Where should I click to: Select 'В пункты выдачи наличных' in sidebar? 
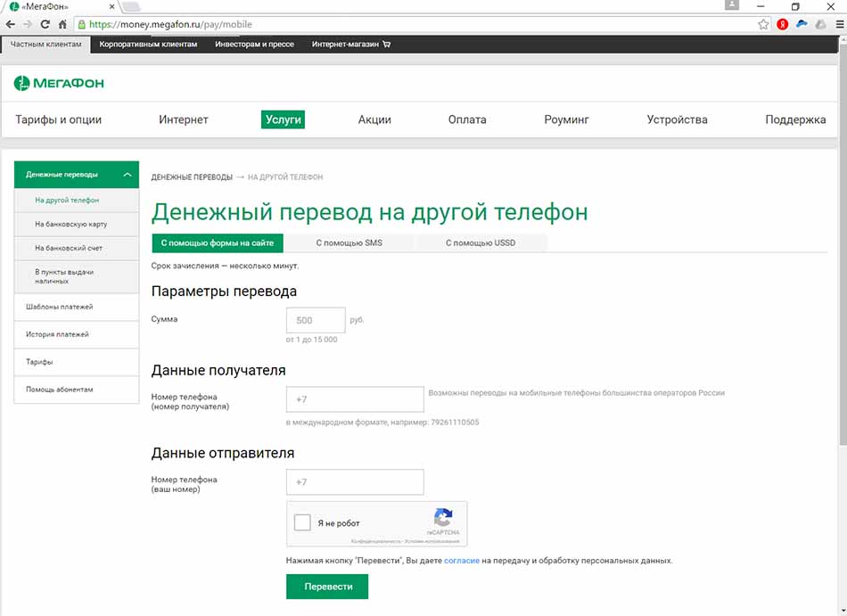coord(76,276)
